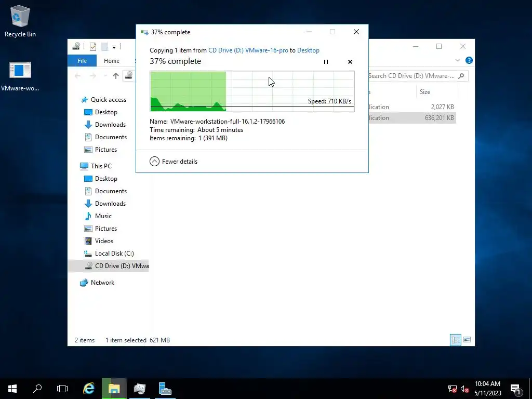Click the Properties quick access toolbar icon

point(93,47)
